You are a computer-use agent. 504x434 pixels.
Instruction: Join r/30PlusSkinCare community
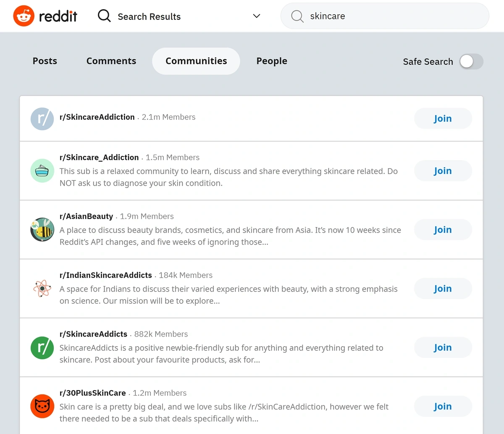pos(443,406)
